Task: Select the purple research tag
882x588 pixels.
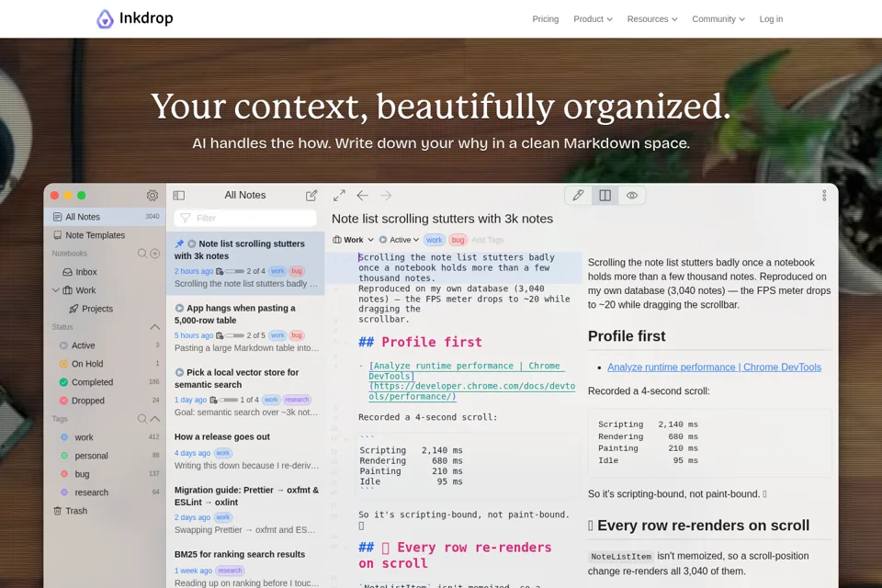Action: (x=105, y=492)
